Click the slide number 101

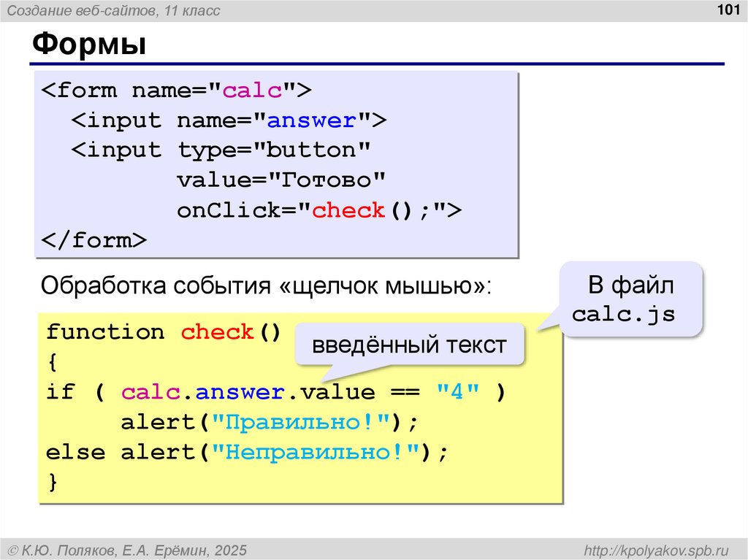point(728,9)
